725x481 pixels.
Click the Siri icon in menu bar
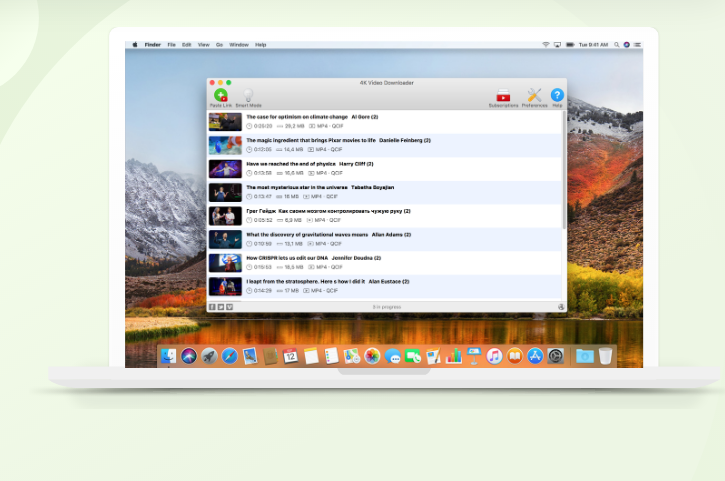tap(627, 45)
